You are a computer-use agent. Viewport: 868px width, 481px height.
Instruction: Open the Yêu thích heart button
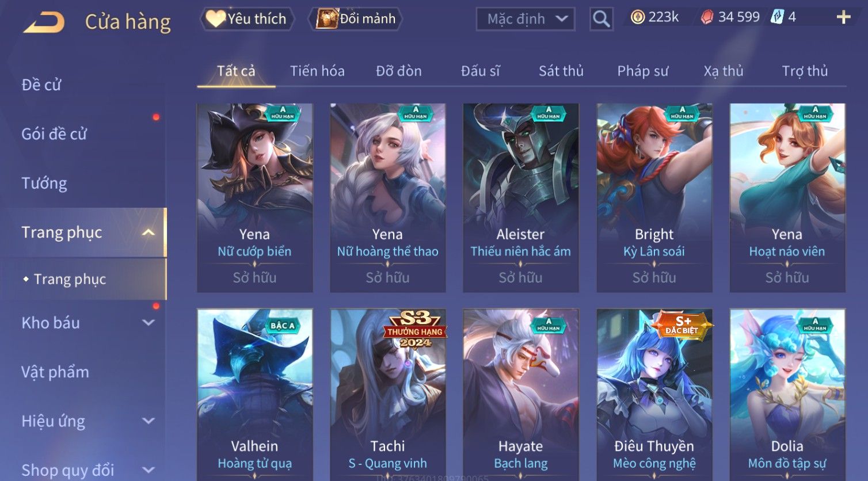tap(247, 19)
